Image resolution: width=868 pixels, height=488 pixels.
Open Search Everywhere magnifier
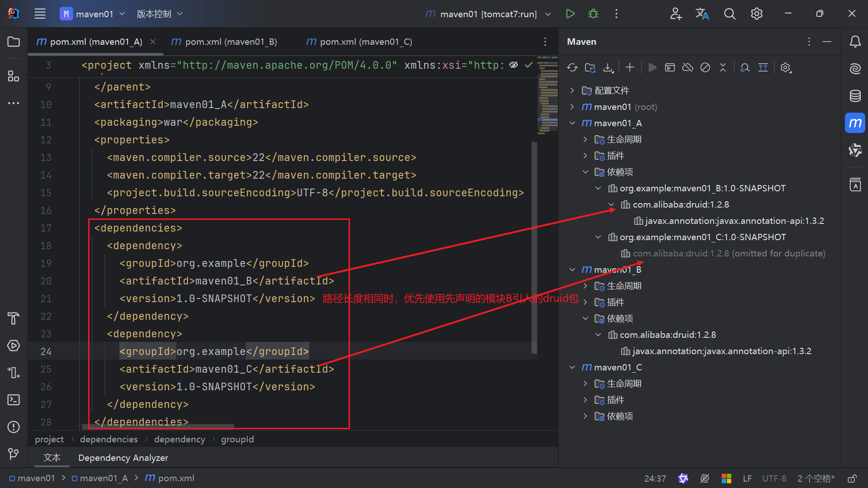click(x=730, y=14)
